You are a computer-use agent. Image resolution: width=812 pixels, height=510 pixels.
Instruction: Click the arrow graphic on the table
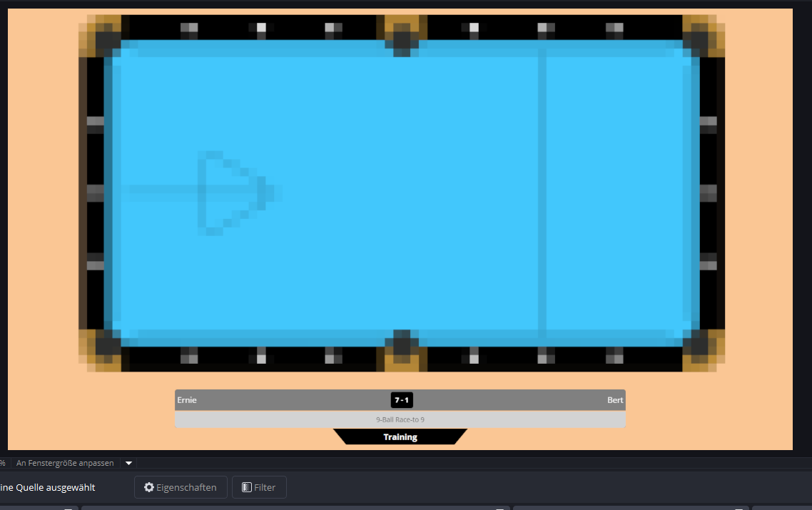click(228, 193)
